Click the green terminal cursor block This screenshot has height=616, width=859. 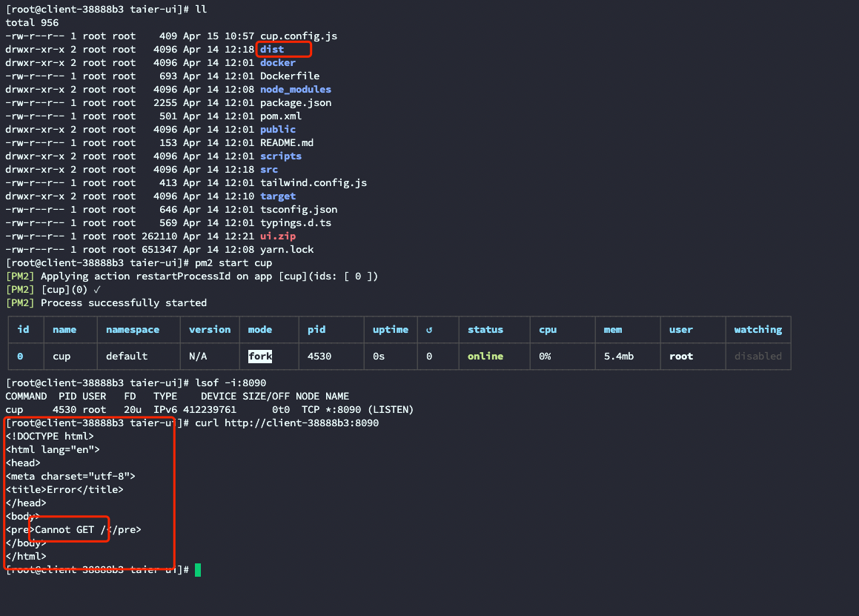[x=197, y=570]
